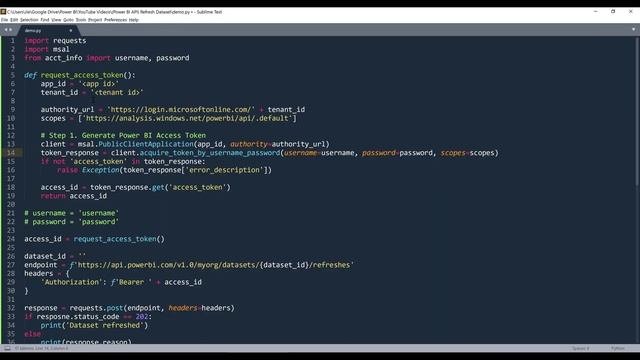The image size is (640, 360).
Task: Click the 'Authorization' key string
Action: coord(72,282)
